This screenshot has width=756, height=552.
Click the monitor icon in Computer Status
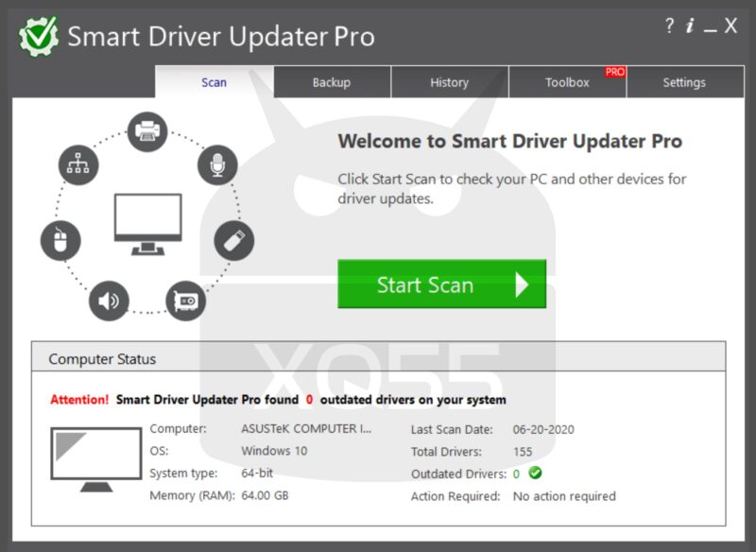coord(96,458)
